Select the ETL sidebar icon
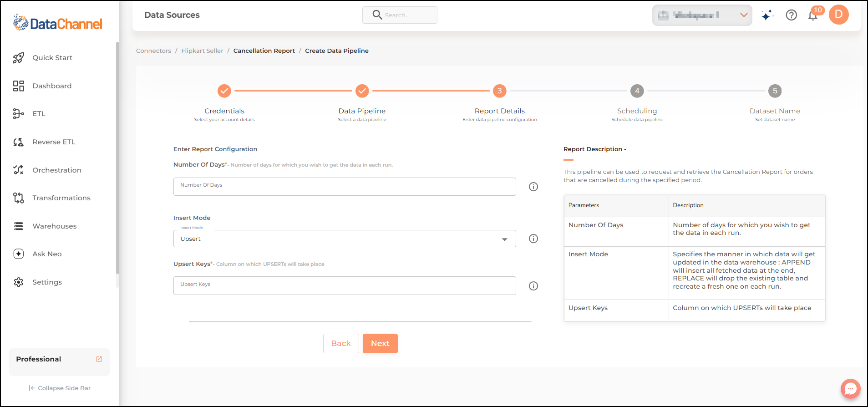868x407 pixels. tap(18, 114)
